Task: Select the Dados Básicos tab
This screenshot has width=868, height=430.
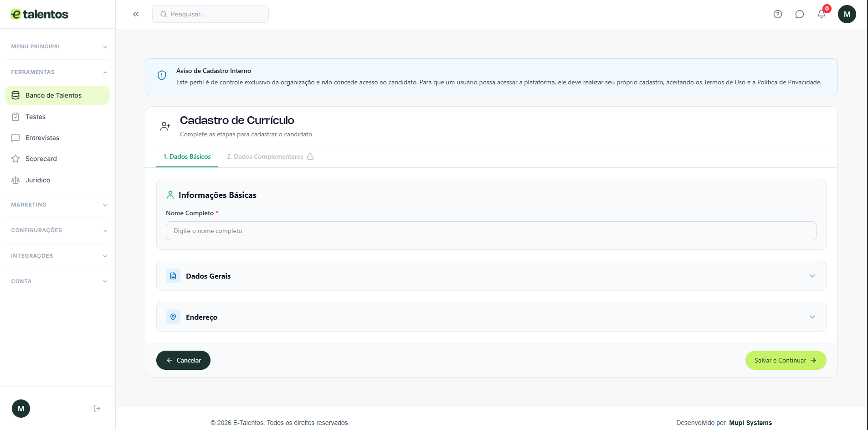Action: click(x=187, y=156)
